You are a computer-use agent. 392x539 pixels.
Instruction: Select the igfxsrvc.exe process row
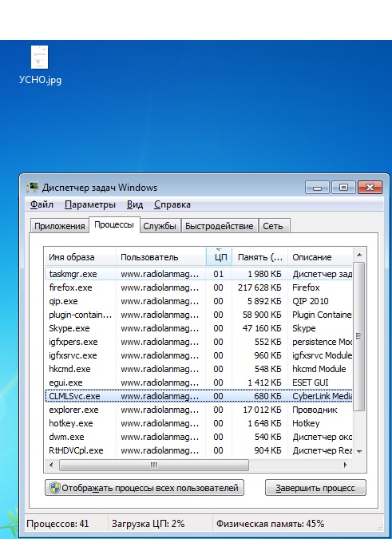pyautogui.click(x=199, y=355)
